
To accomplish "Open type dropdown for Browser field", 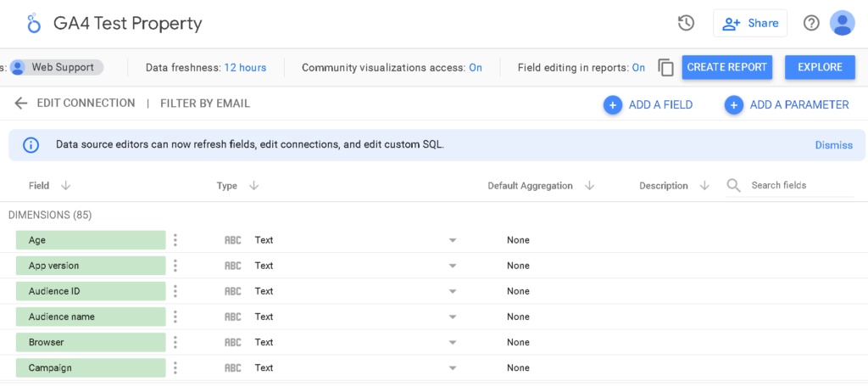I will 453,343.
